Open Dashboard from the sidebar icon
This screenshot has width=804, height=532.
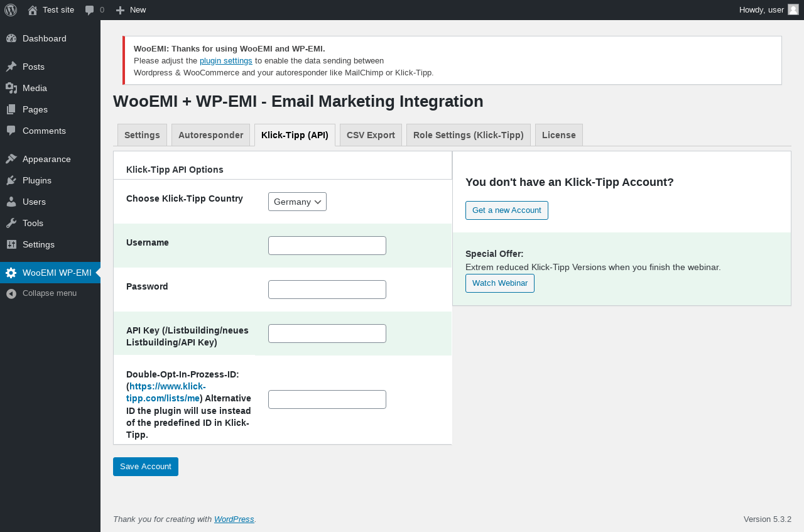click(11, 38)
